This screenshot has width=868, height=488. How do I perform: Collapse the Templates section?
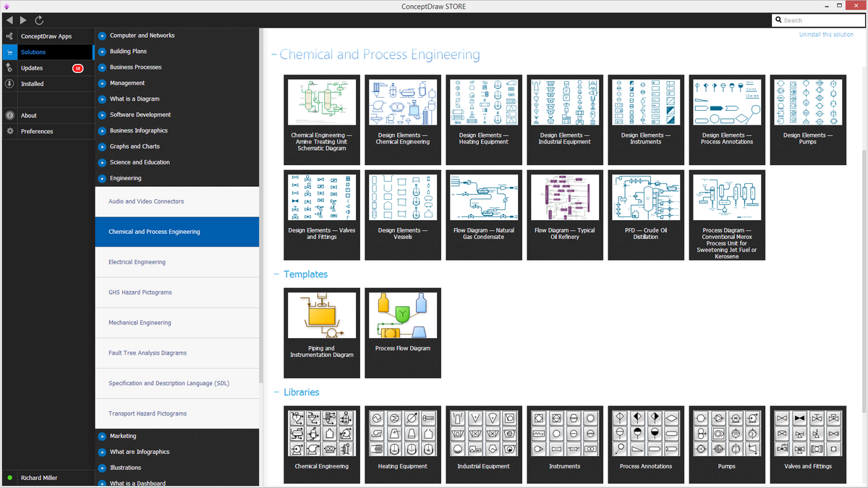pyautogui.click(x=276, y=274)
